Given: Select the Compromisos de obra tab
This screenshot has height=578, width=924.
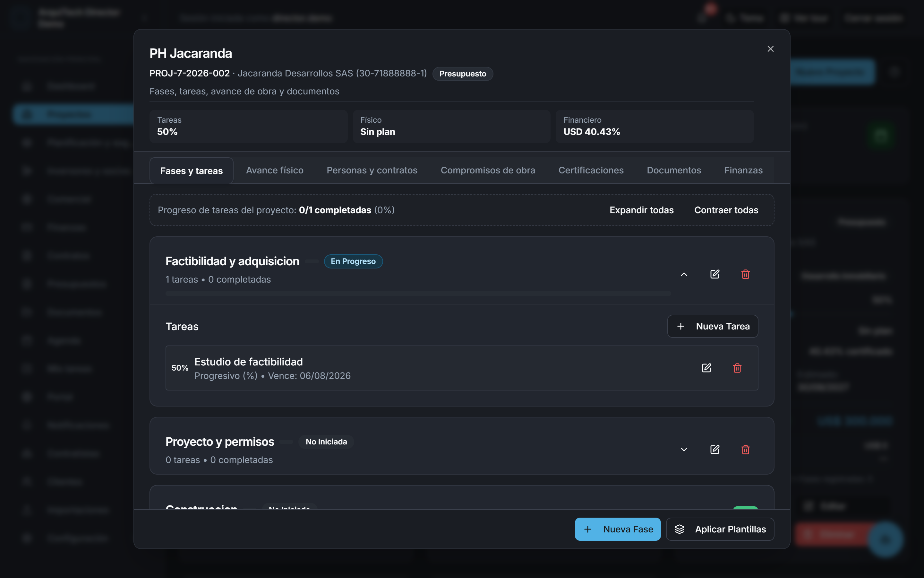Looking at the screenshot, I should click(x=488, y=170).
